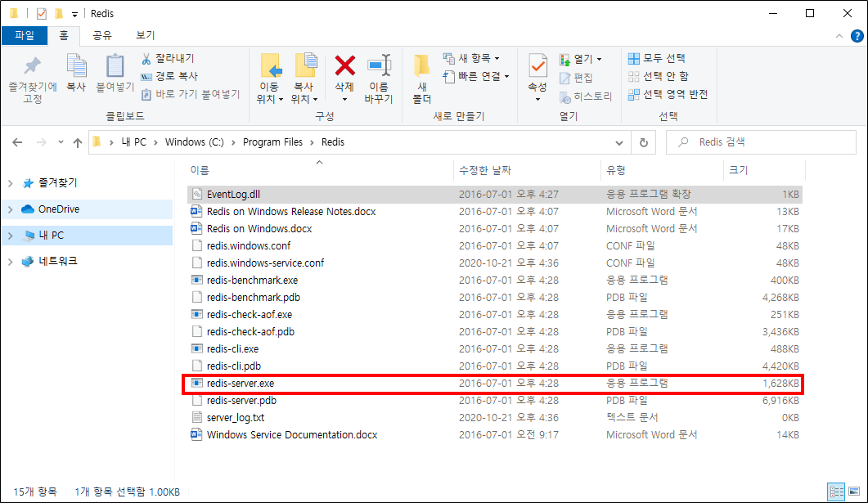
Task: Click Edit (편집) in ribbon
Action: (576, 78)
